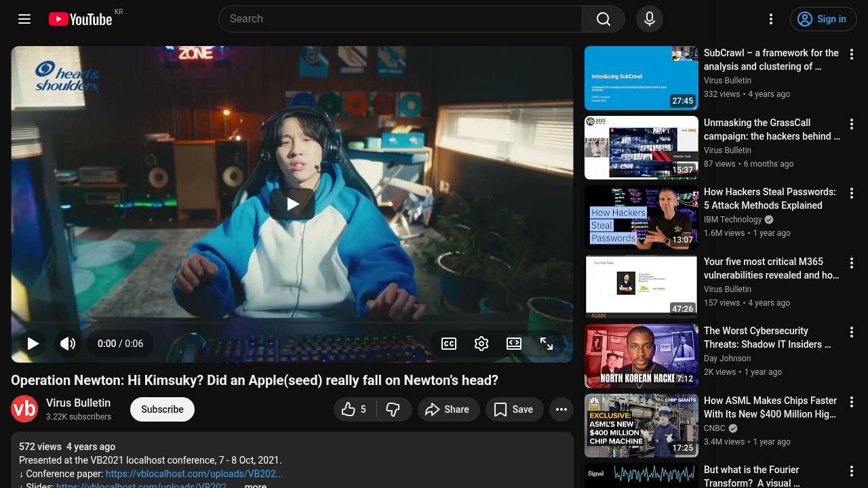868x488 pixels.
Task: Expand description with ...more
Action: (255, 485)
